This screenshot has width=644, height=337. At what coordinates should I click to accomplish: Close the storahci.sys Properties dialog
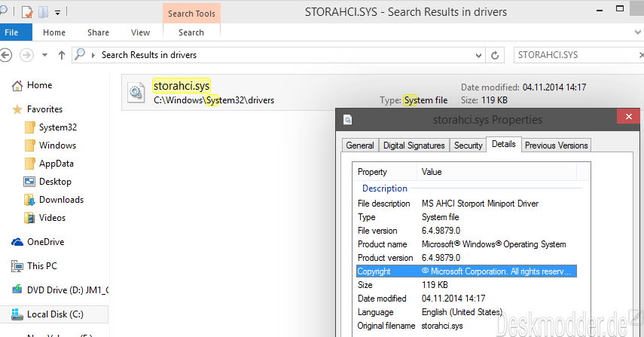pyautogui.click(x=628, y=117)
